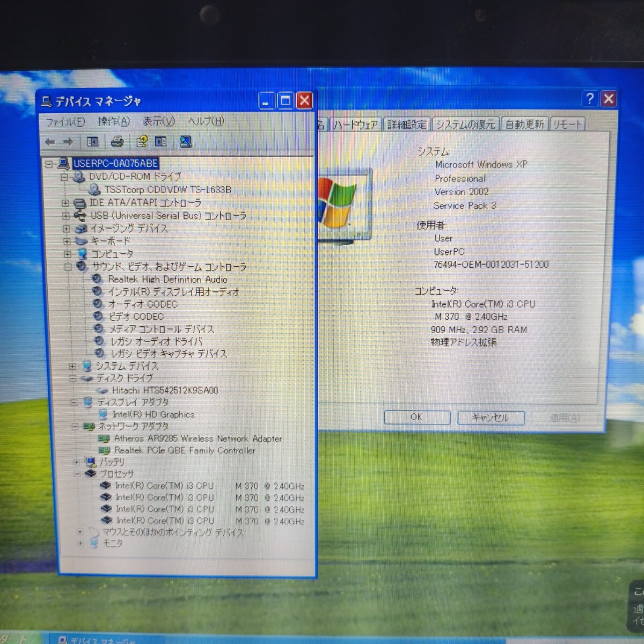
Task: Select the メディア コントロール デバイス entry
Action: coord(162,329)
